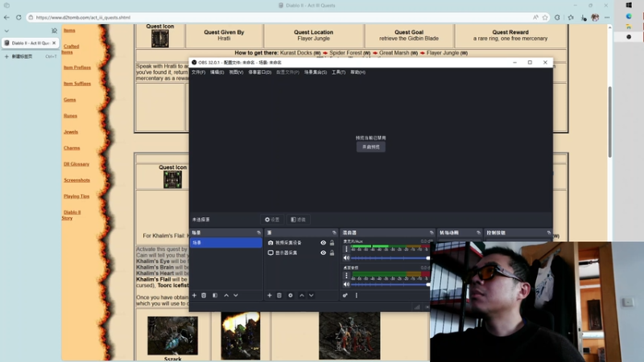Click the video capture device camera icon
The width and height of the screenshot is (644, 362).
coord(270,243)
